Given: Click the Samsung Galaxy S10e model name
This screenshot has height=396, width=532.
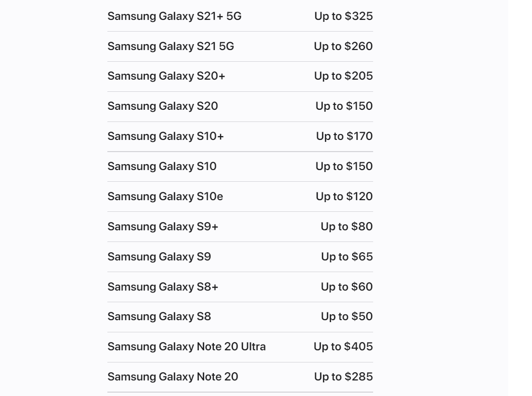Looking at the screenshot, I should coord(165,197).
